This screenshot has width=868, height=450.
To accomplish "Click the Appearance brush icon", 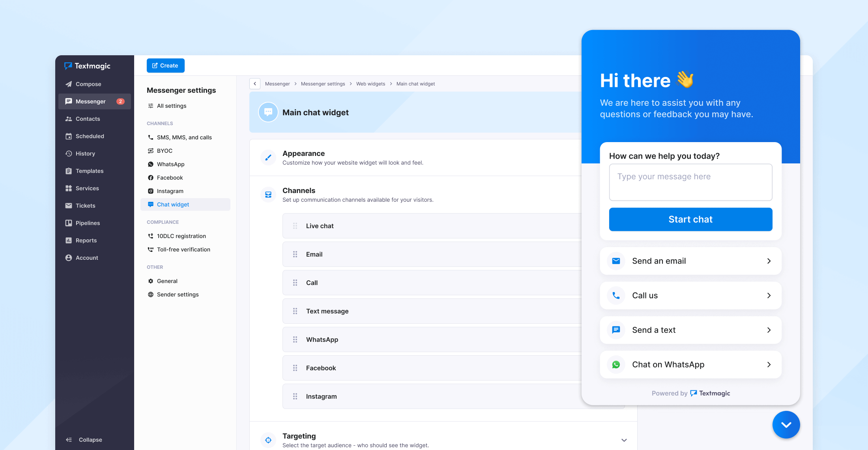I will (268, 157).
